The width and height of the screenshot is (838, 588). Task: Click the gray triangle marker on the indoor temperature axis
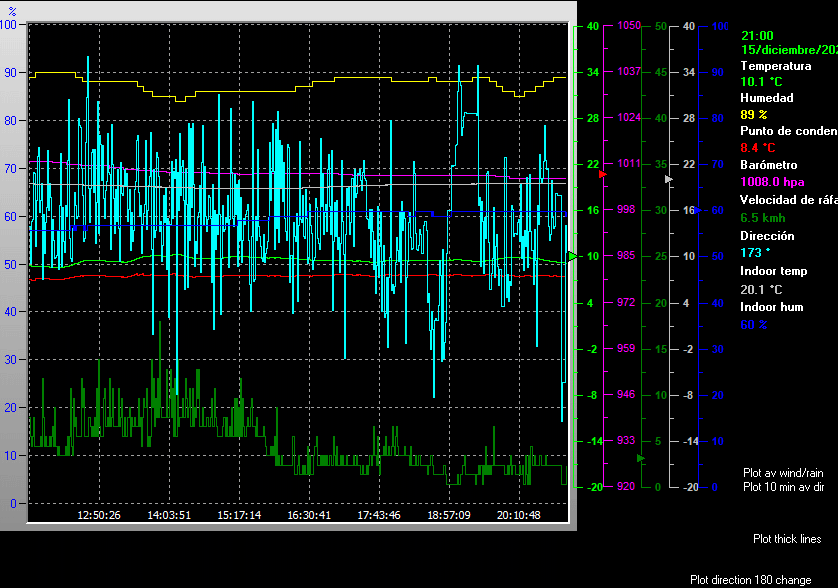670,178
